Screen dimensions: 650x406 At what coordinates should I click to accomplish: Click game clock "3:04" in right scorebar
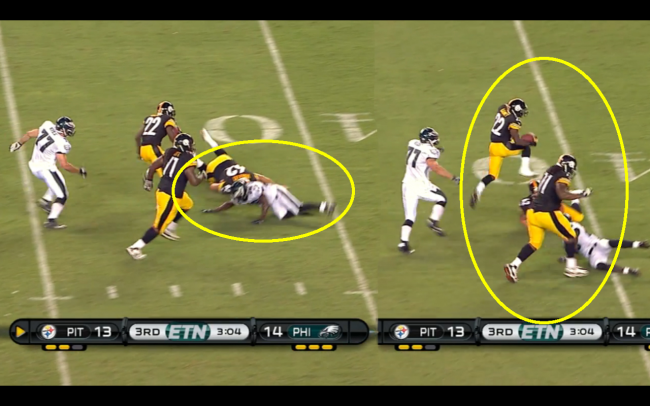(582, 332)
